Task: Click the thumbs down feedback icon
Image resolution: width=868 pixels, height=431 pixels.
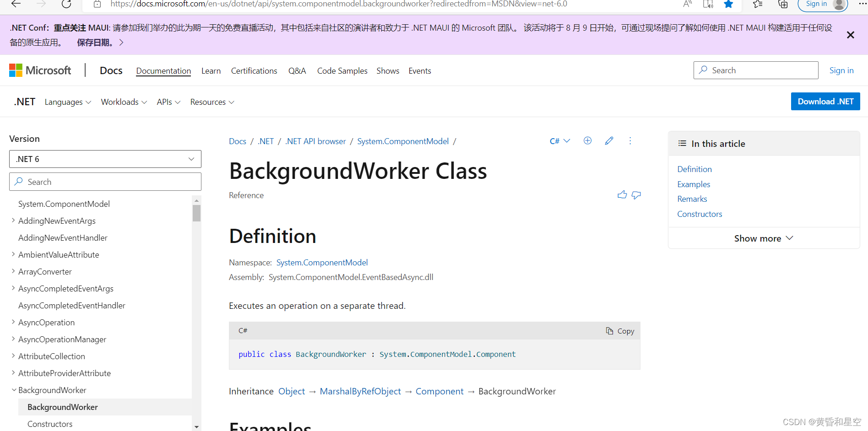Action: point(636,195)
